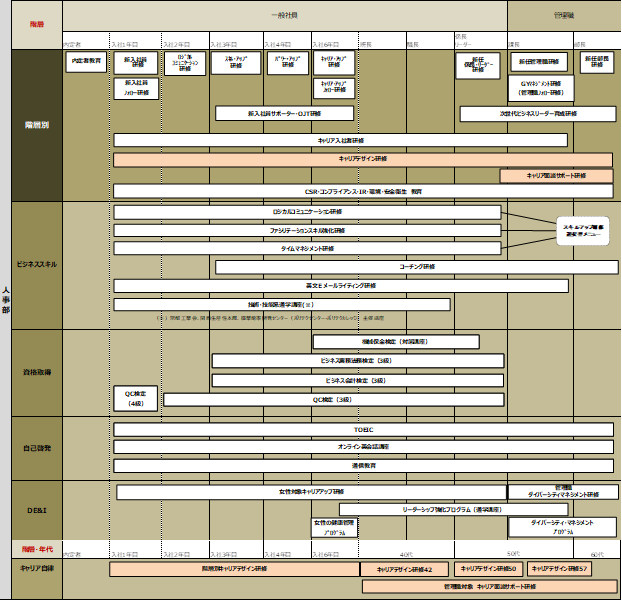Select the コーチング研修 bar

(417, 267)
